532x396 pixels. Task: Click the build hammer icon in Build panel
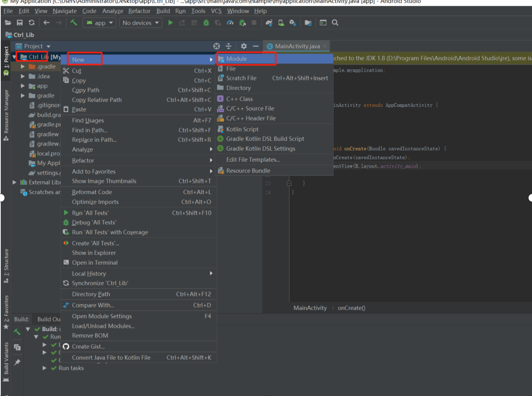point(17,332)
